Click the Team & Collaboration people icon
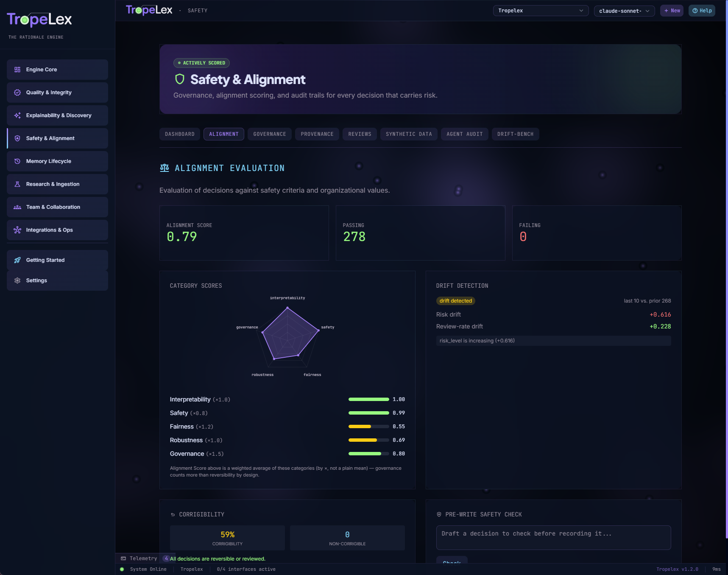 [17, 207]
